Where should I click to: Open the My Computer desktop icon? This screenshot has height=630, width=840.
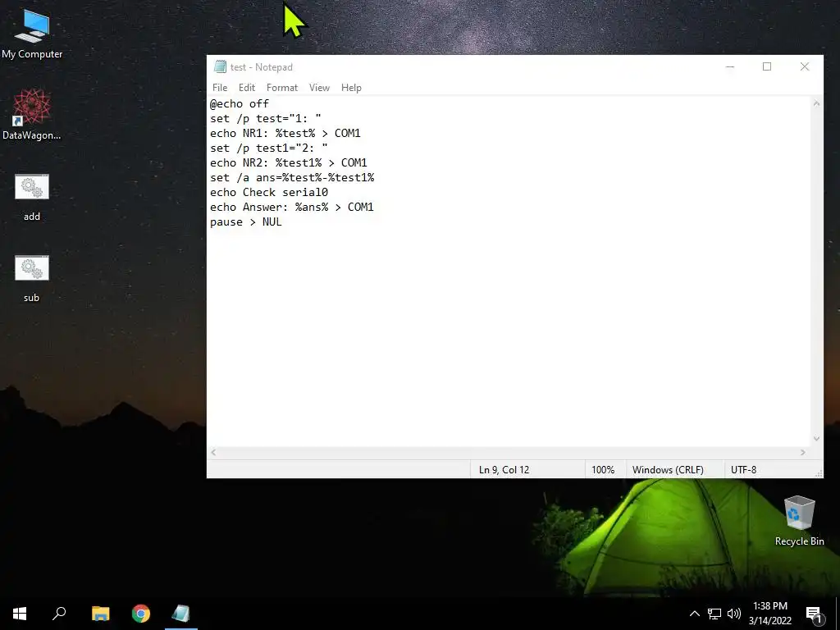tap(32, 33)
